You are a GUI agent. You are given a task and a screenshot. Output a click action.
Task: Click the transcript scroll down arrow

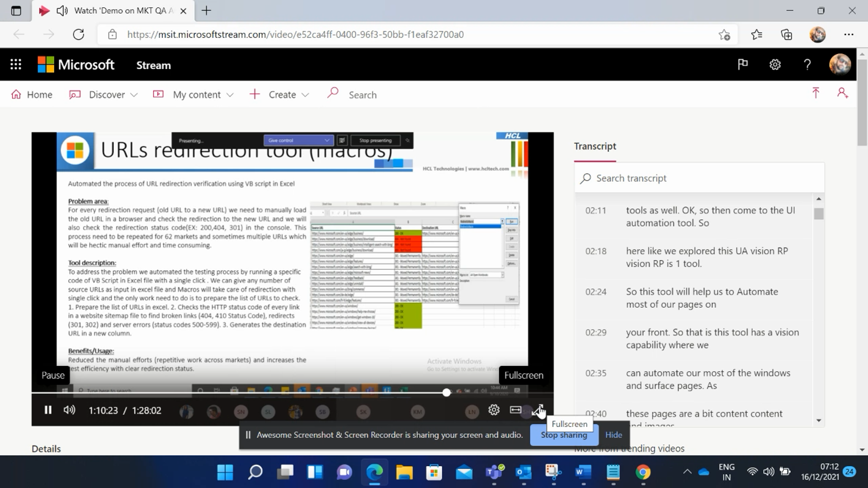coord(819,420)
